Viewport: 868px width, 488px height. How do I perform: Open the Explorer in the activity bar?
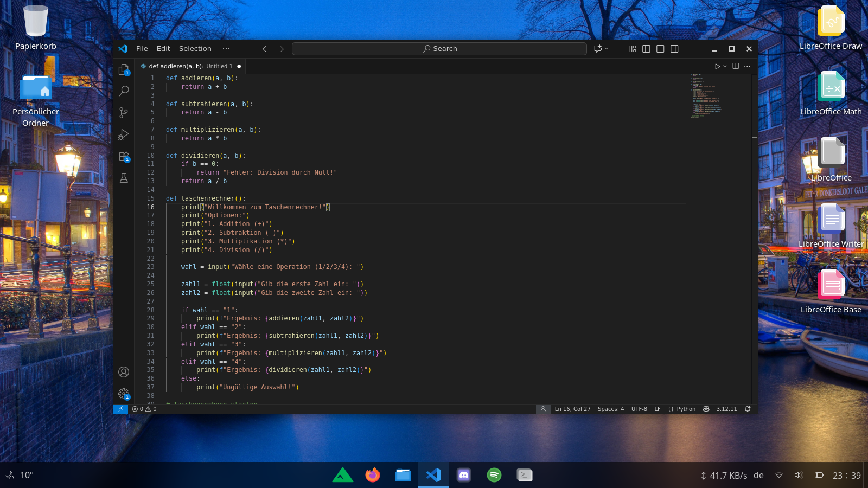click(124, 69)
